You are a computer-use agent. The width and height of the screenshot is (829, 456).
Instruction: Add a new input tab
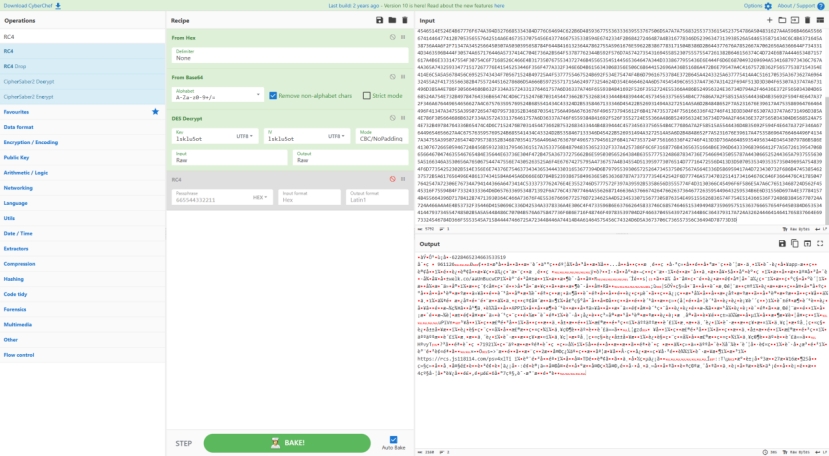tap(769, 20)
